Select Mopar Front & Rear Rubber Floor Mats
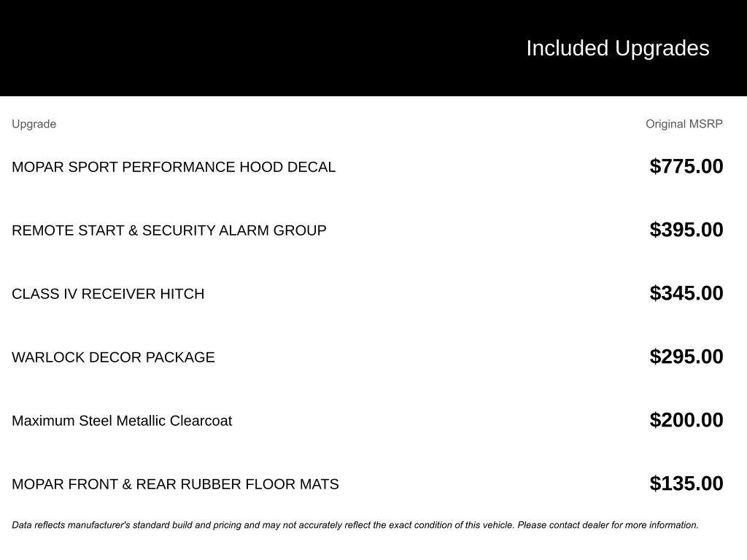The width and height of the screenshot is (747, 560). coord(175,484)
